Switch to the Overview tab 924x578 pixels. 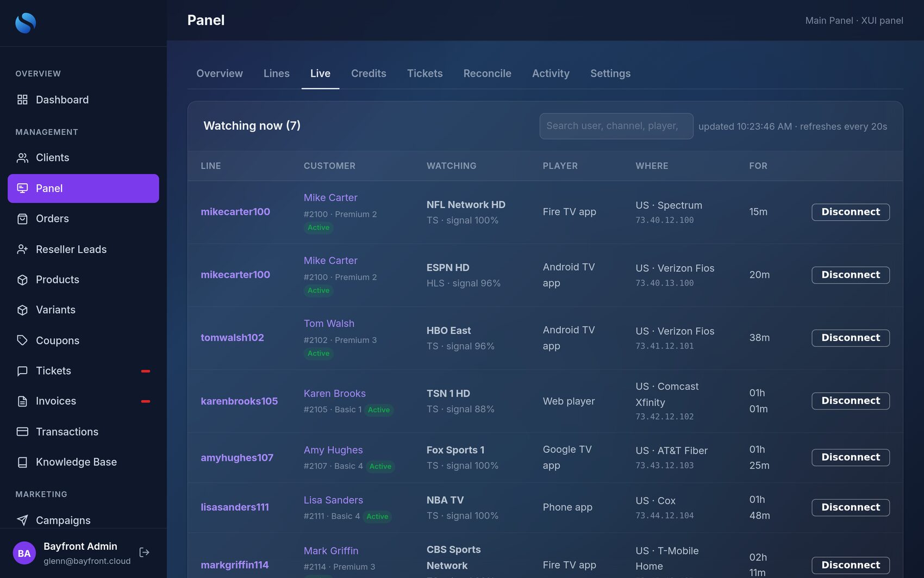[220, 73]
